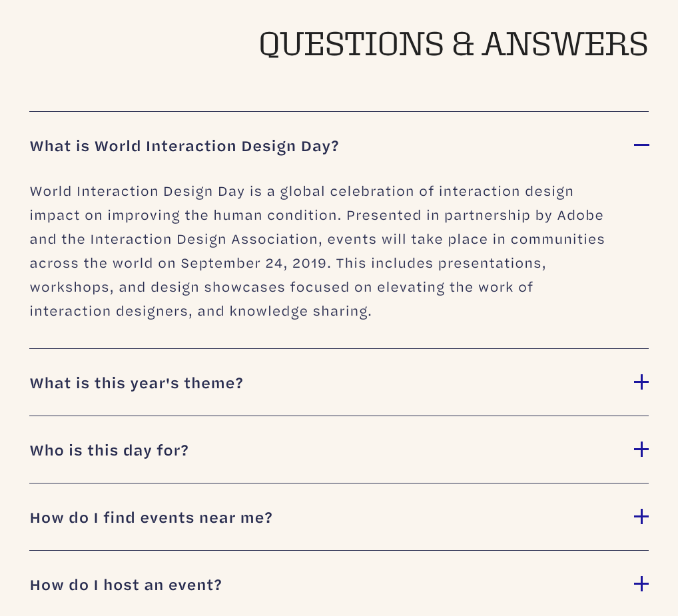This screenshot has height=616, width=678.
Task: Click the plus icon beside "How do I host an event?"
Action: point(641,584)
